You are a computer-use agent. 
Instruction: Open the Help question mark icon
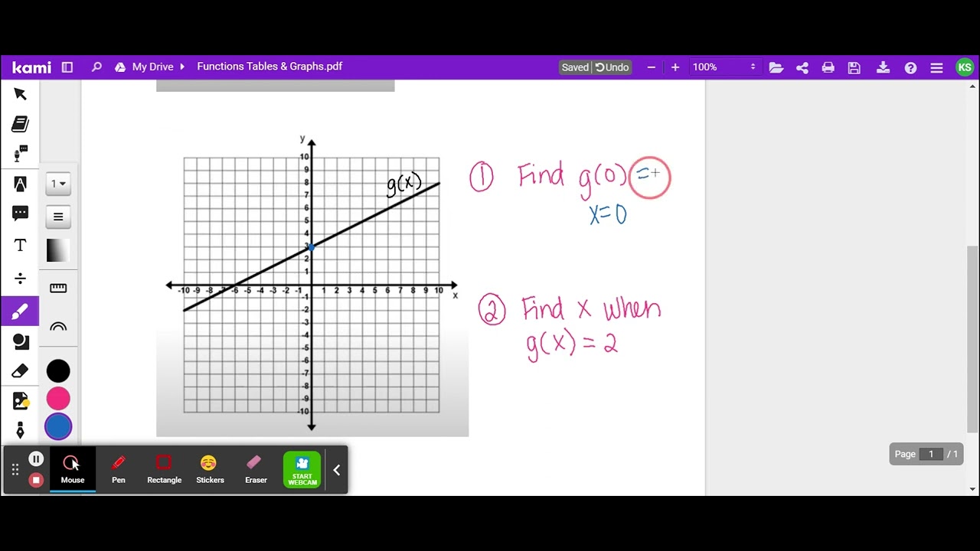click(910, 67)
